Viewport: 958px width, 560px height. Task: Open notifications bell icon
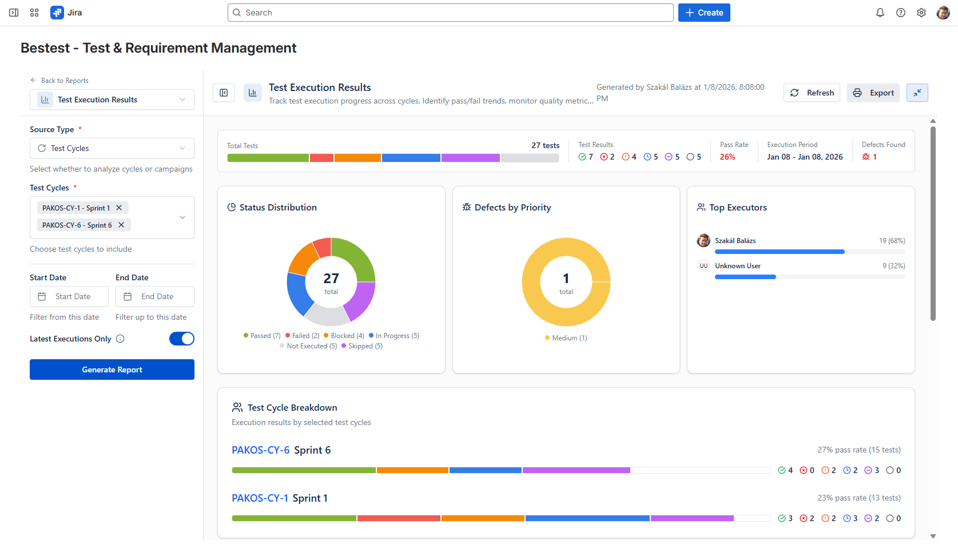coord(880,12)
